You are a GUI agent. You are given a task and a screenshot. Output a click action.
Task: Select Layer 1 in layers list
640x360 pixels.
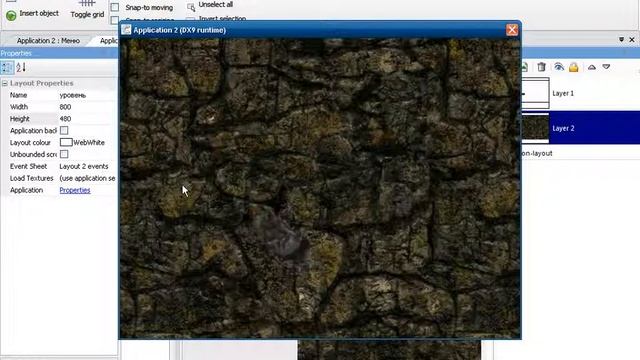tap(580, 93)
